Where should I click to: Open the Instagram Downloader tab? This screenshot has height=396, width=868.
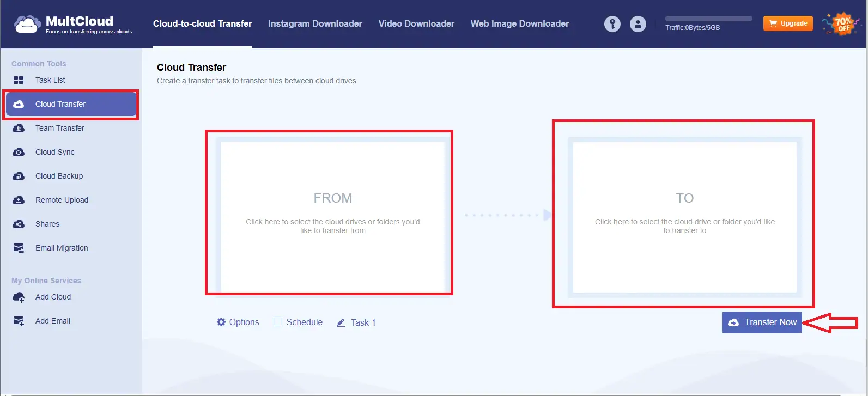315,24
